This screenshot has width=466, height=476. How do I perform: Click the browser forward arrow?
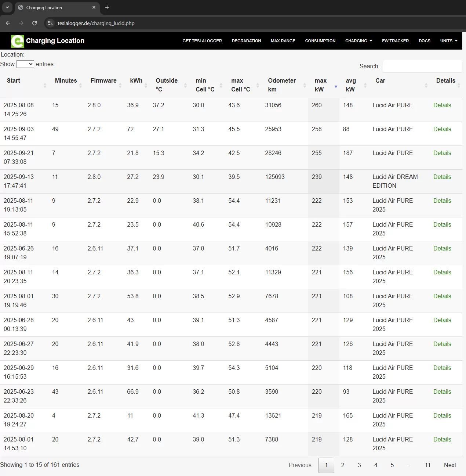(21, 23)
